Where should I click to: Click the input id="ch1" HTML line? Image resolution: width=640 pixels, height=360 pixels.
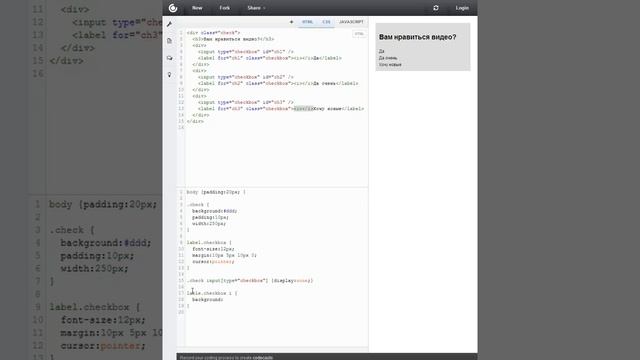click(246, 52)
